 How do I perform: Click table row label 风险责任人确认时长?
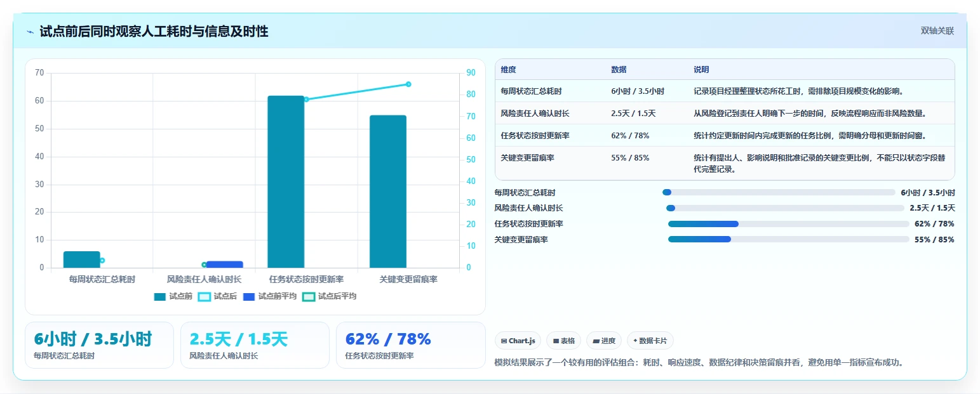click(535, 114)
